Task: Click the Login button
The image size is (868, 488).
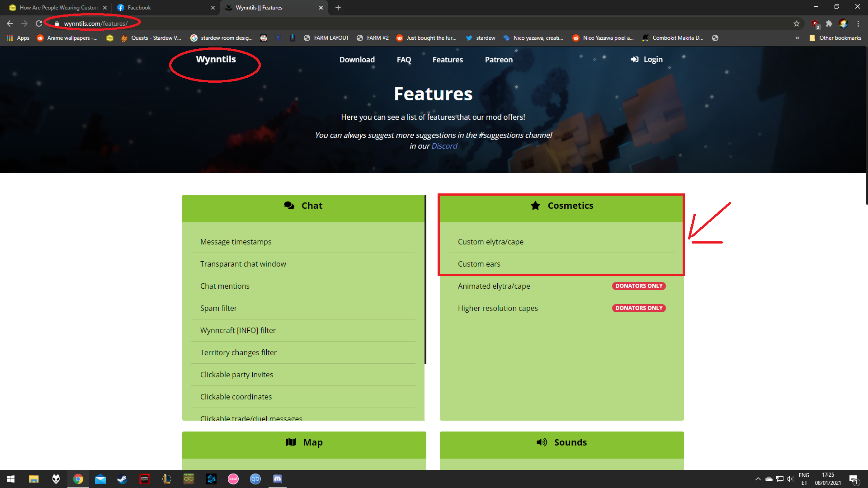Action: click(x=646, y=59)
